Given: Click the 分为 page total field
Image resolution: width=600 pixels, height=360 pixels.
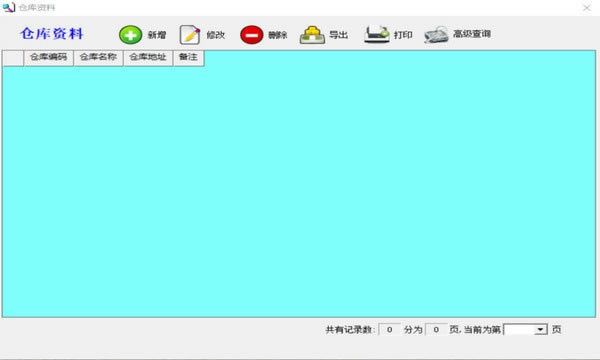Looking at the screenshot, I should tap(436, 329).
